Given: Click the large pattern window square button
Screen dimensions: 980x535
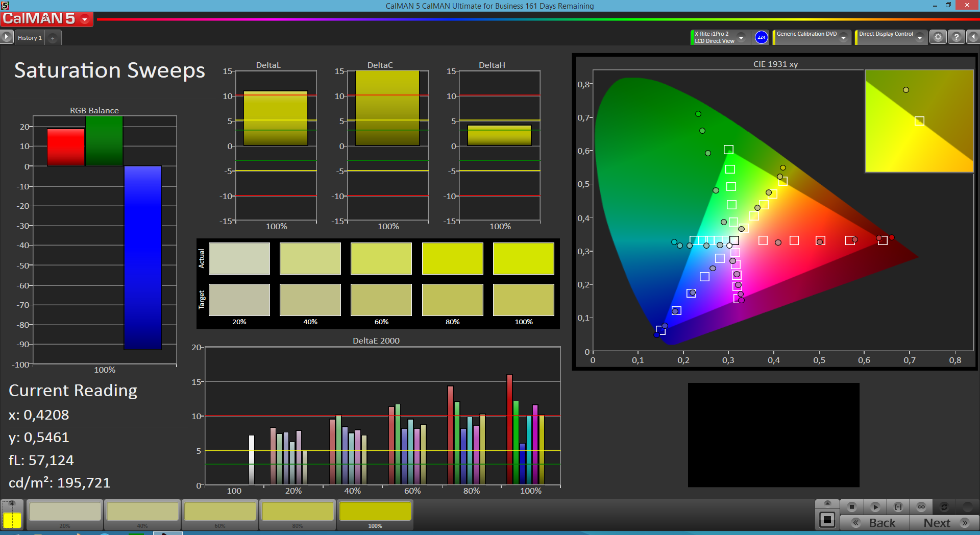Looking at the screenshot, I should coord(827,520).
